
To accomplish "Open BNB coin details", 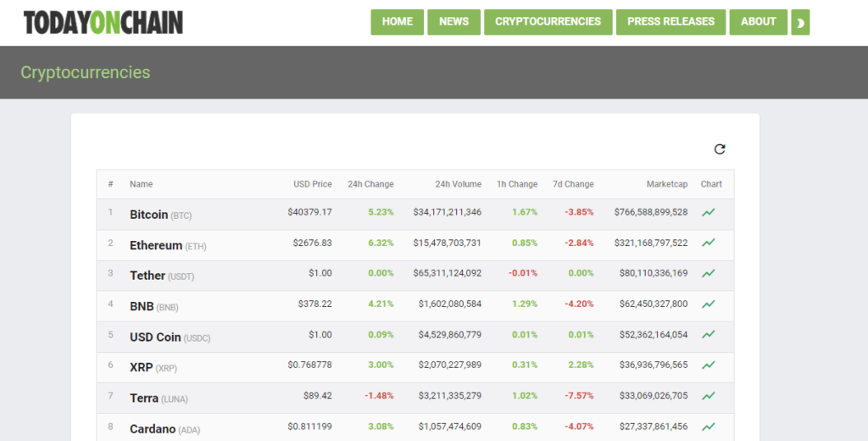I will [x=154, y=306].
